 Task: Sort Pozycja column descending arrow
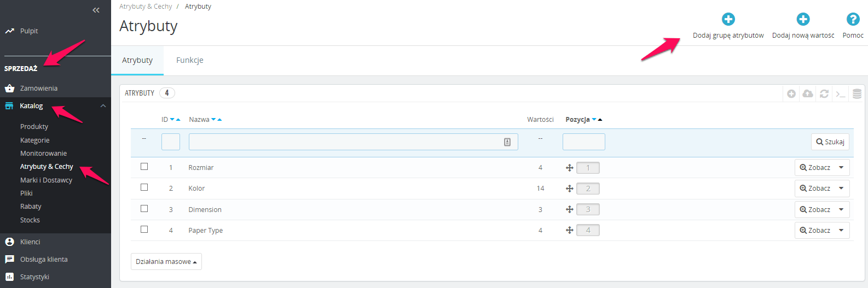click(594, 120)
